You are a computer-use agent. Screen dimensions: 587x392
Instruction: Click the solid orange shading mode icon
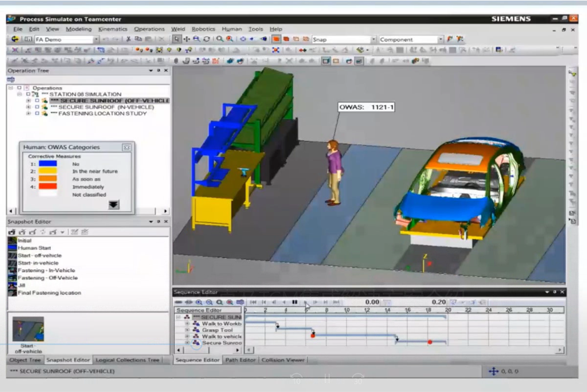pyautogui.click(x=276, y=39)
